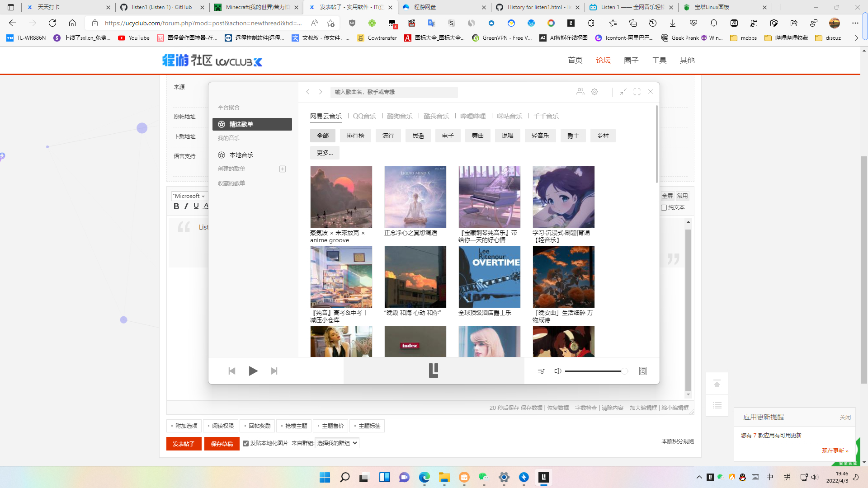Go forward with Listen1 right chevron
The width and height of the screenshot is (868, 488).
coord(321,92)
